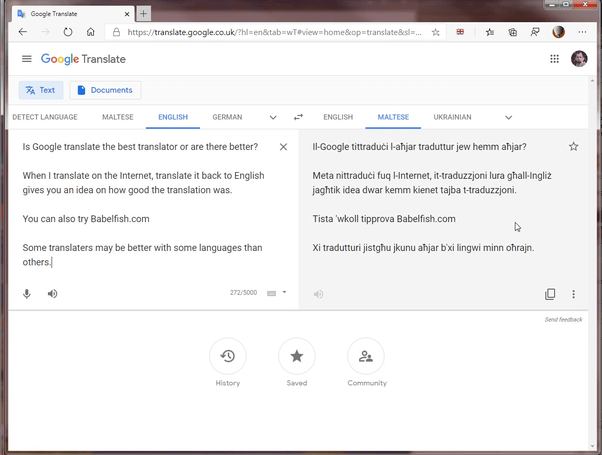Bookmark page with the address bar star

click(435, 32)
